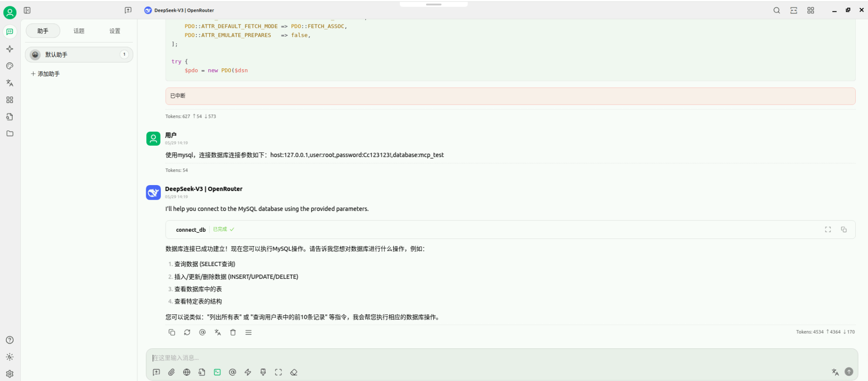Expand connect_db result to fullscreen
Image resolution: width=868 pixels, height=381 pixels.
(828, 230)
